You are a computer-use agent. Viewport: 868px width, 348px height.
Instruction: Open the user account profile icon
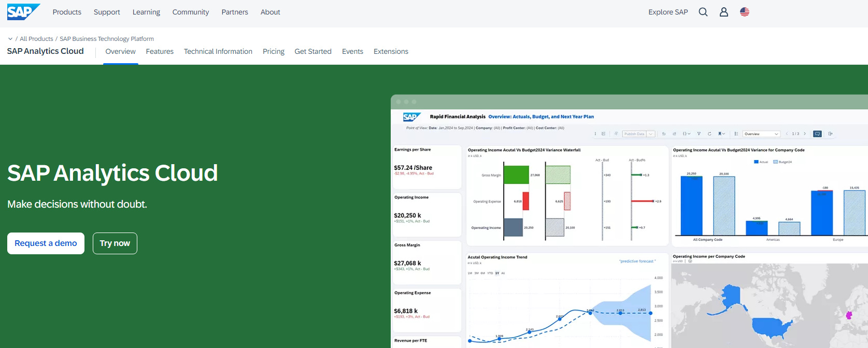tap(724, 12)
